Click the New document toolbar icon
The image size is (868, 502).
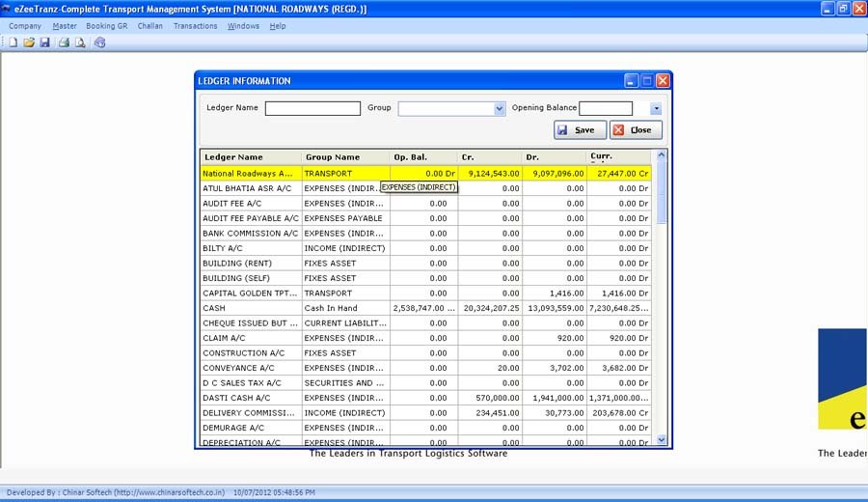(x=14, y=42)
